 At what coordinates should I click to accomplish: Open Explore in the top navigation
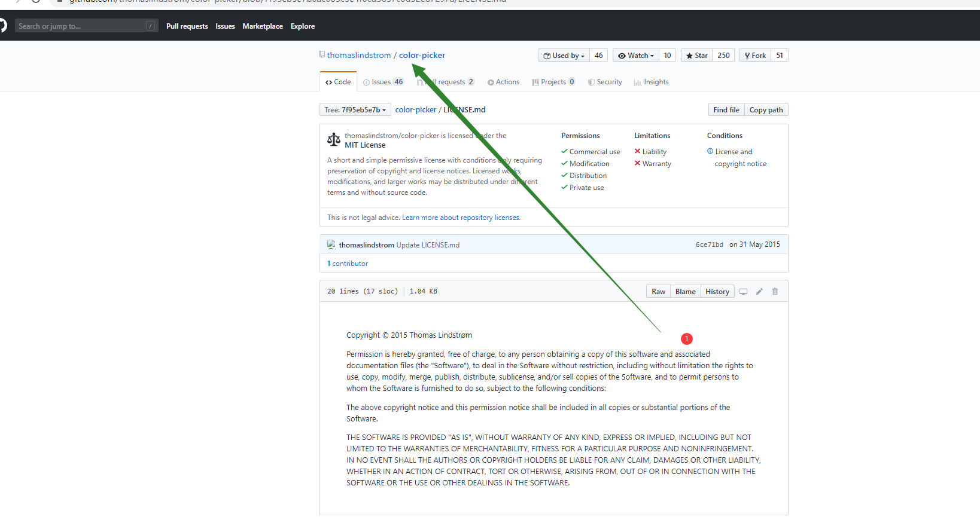click(303, 26)
